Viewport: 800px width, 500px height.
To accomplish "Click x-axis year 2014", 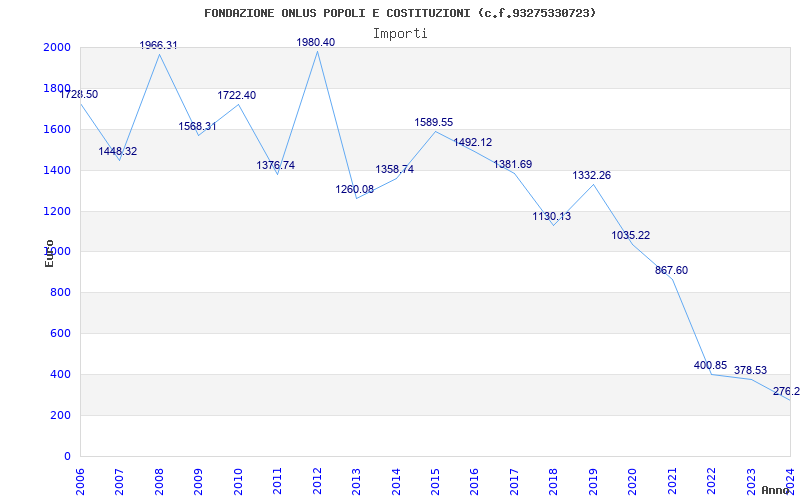I will click(x=396, y=482).
